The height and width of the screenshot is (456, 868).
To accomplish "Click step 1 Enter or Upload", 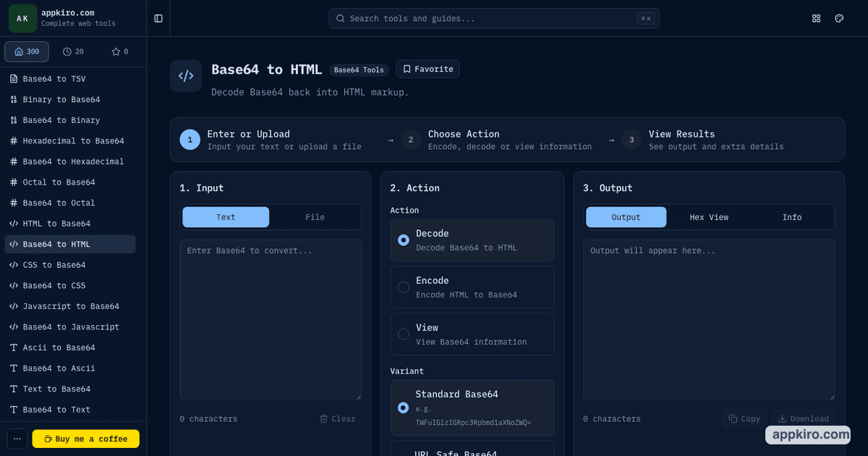I will tap(271, 140).
